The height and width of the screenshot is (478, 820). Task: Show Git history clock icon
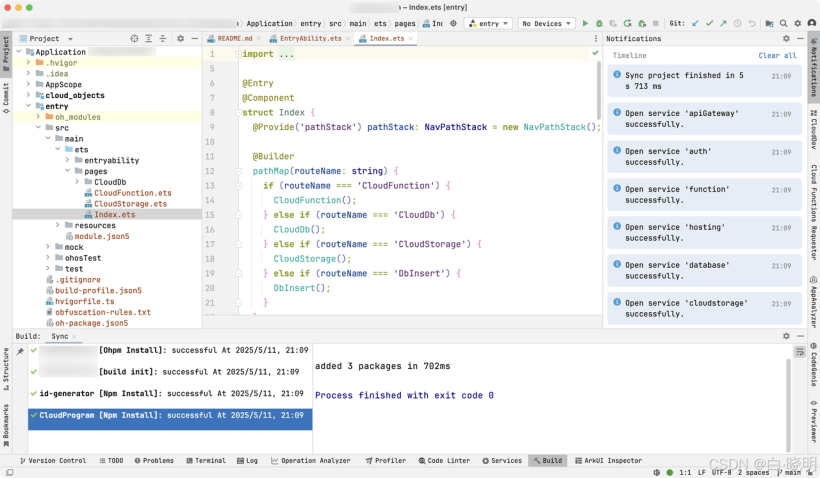737,24
